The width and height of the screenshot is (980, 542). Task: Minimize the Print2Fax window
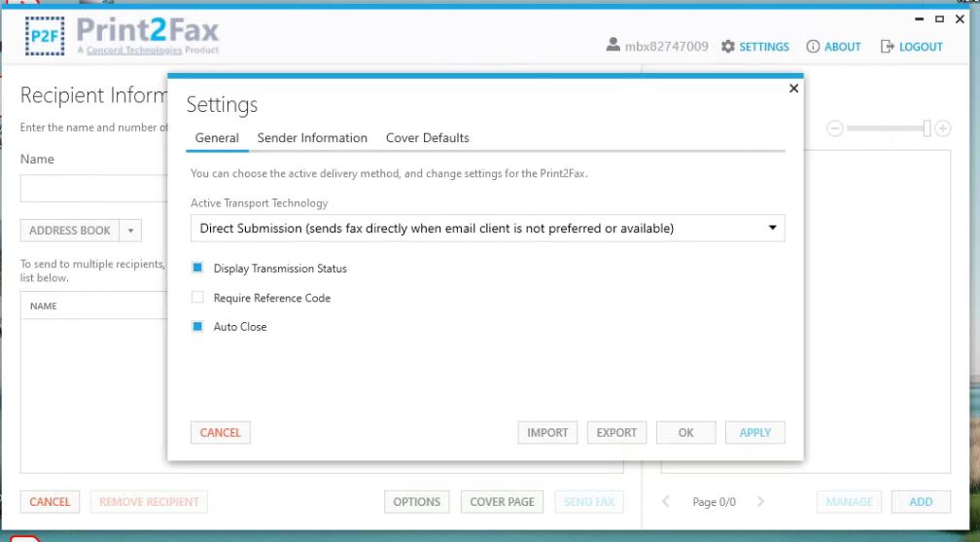919,19
